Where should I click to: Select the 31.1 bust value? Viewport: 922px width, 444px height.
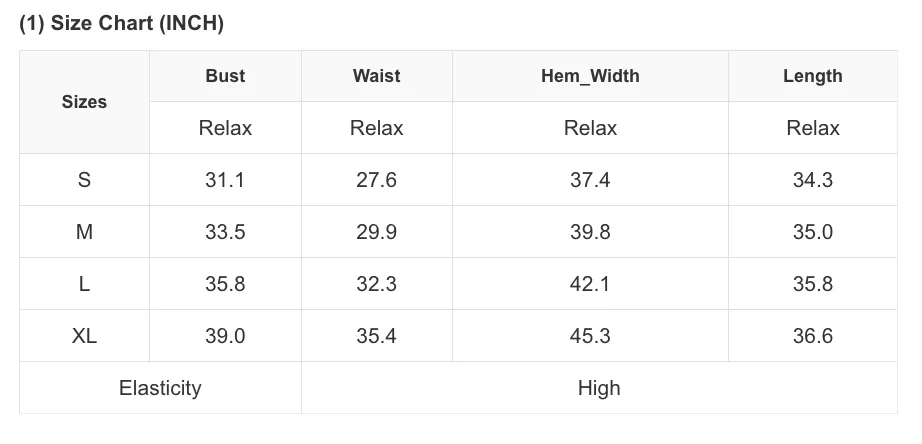coord(225,179)
